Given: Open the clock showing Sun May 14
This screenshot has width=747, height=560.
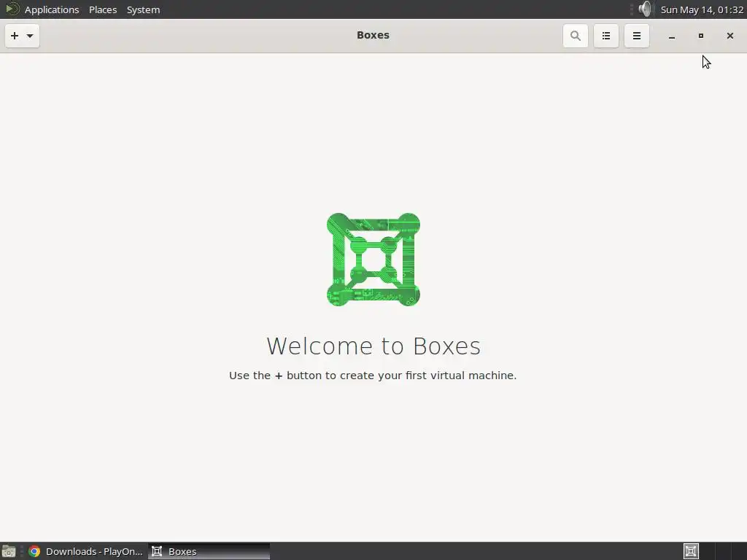Looking at the screenshot, I should (x=702, y=9).
